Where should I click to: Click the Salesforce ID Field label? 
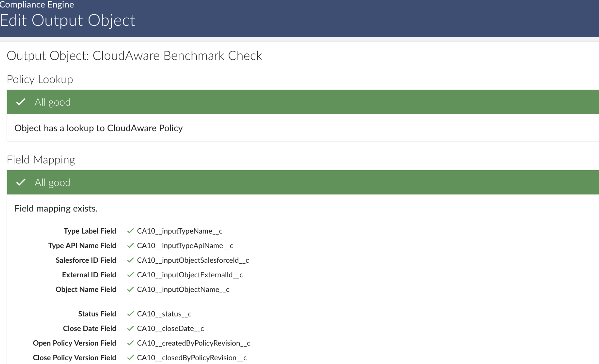[x=86, y=260]
